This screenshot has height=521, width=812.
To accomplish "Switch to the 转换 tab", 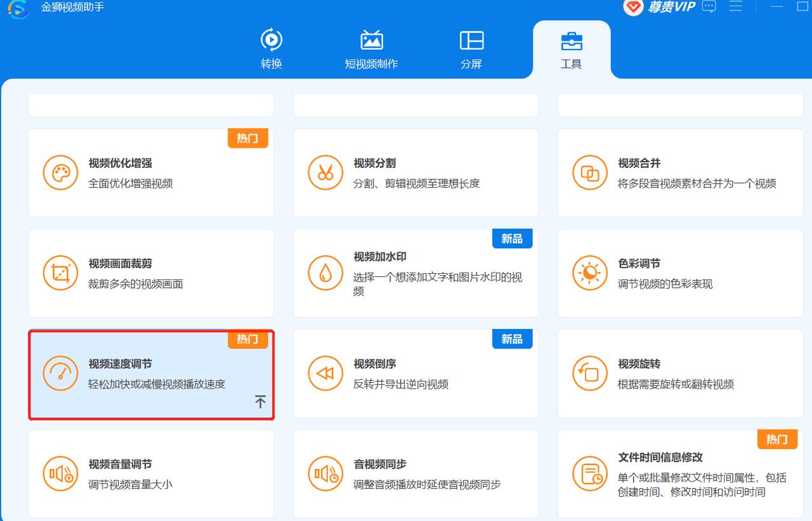I will tap(272, 49).
